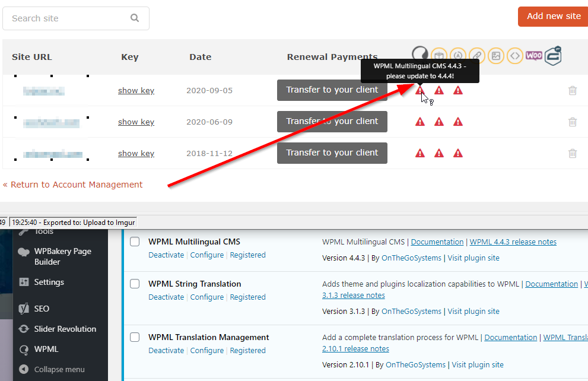The height and width of the screenshot is (381, 588).
Task: Click the code brackets icon in table header
Action: [515, 56]
